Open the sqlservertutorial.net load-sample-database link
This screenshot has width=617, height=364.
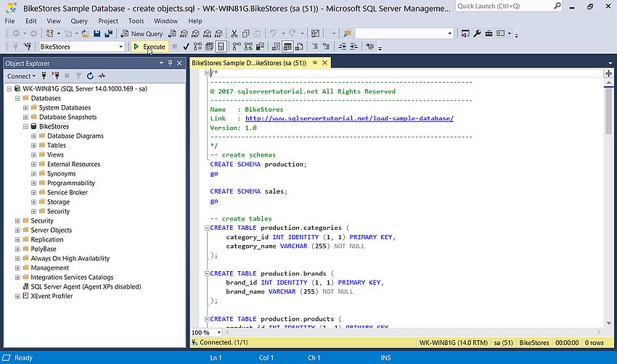(349, 118)
